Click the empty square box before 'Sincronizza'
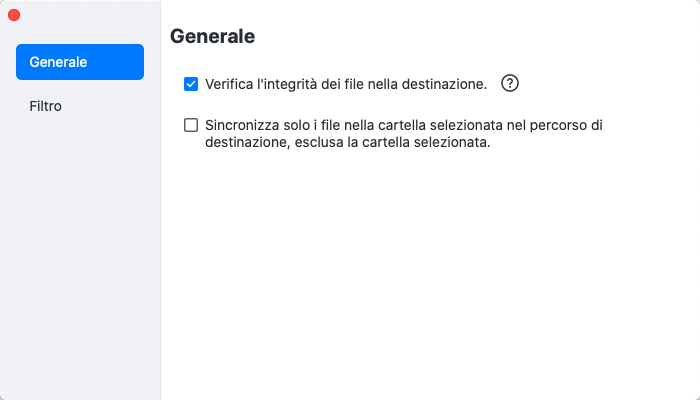This screenshot has height=400, width=700. coord(191,126)
